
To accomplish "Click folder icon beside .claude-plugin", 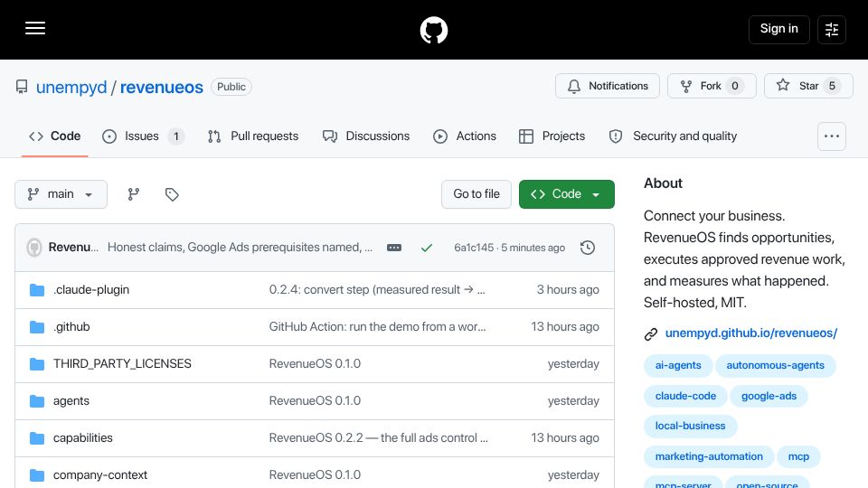I will [37, 290].
